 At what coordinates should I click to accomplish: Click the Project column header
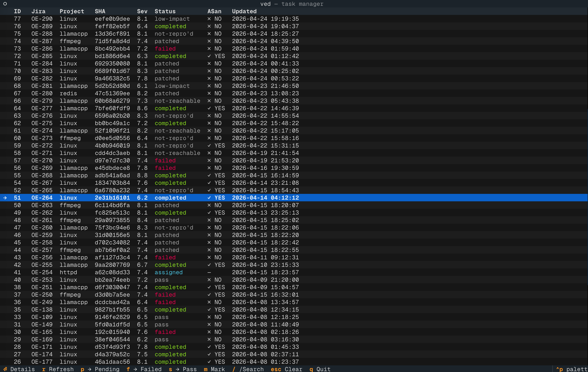[72, 11]
